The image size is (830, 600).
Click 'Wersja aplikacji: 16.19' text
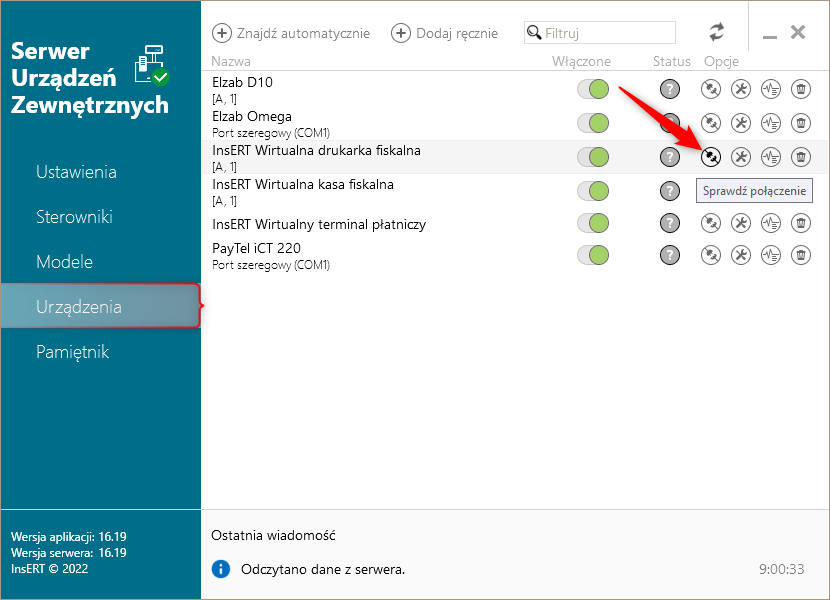pyautogui.click(x=69, y=536)
